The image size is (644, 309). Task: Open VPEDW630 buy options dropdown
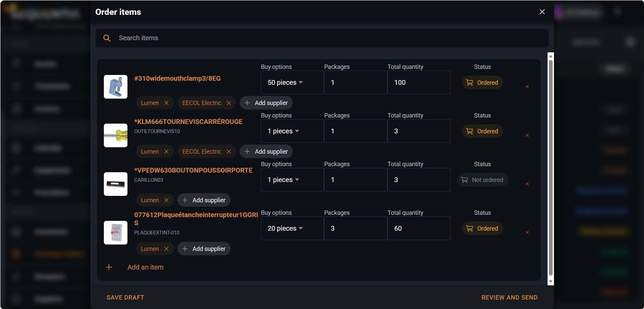tap(292, 180)
